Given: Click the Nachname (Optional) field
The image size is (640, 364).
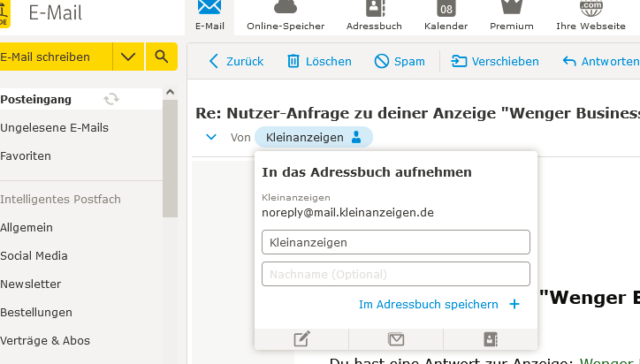Looking at the screenshot, I should [396, 274].
